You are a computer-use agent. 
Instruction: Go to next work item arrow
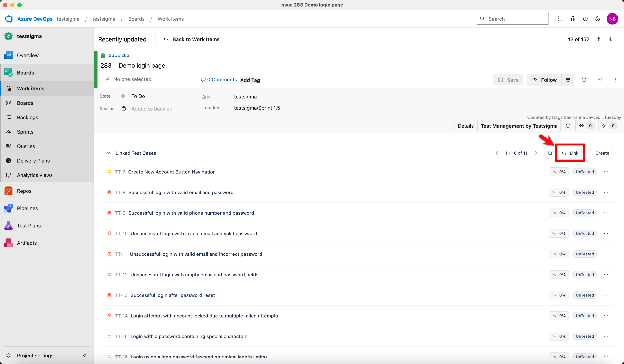click(x=610, y=39)
